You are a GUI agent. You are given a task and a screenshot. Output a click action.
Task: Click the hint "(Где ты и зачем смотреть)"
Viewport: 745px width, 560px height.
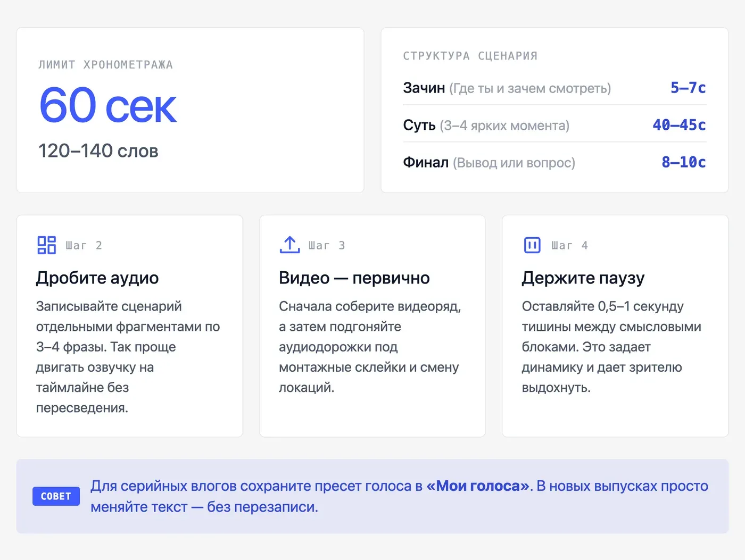(530, 88)
